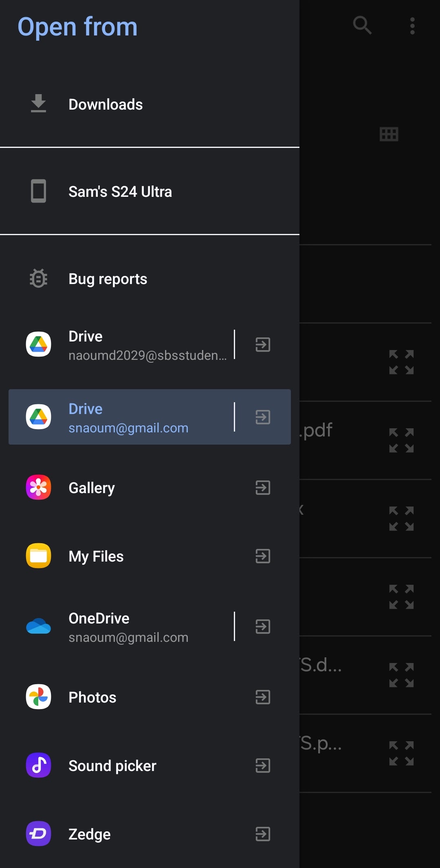Tap the launch arrow beside Sound picker
The width and height of the screenshot is (440, 868).
click(263, 766)
